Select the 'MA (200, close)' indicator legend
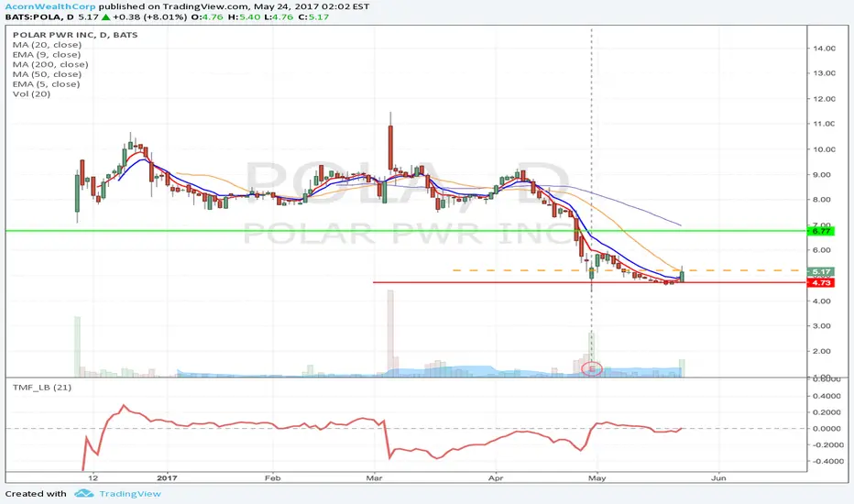Screen dimensions: 854x504 tap(50, 64)
